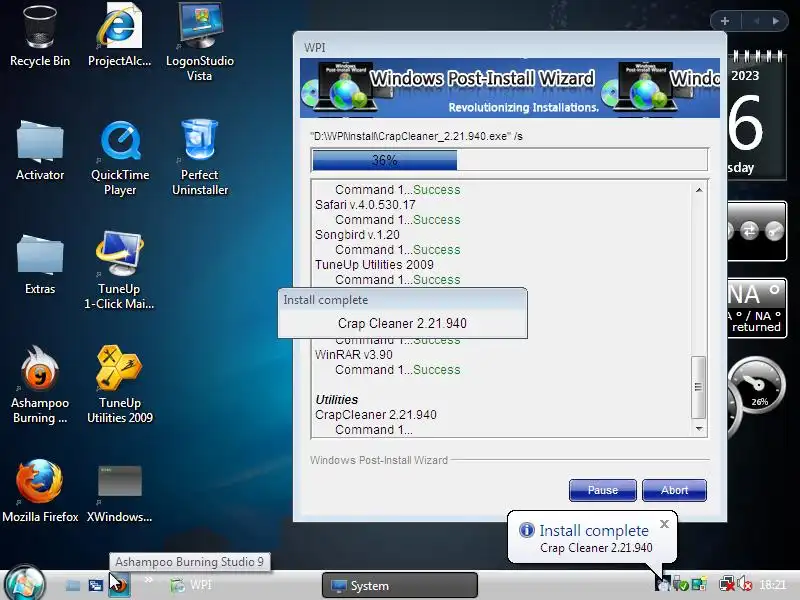
Task: Click the muted volume tray icon
Action: [x=744, y=584]
